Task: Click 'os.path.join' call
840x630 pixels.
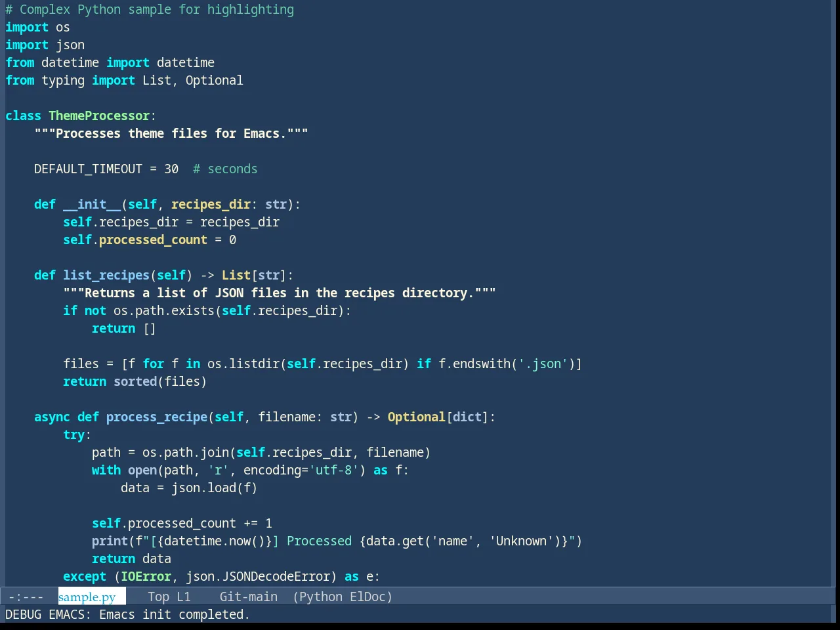Action: pyautogui.click(x=186, y=452)
